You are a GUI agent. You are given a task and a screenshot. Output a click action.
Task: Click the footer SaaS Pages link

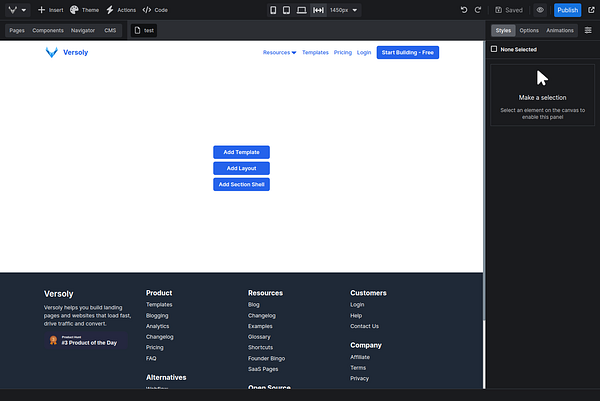[263, 369]
